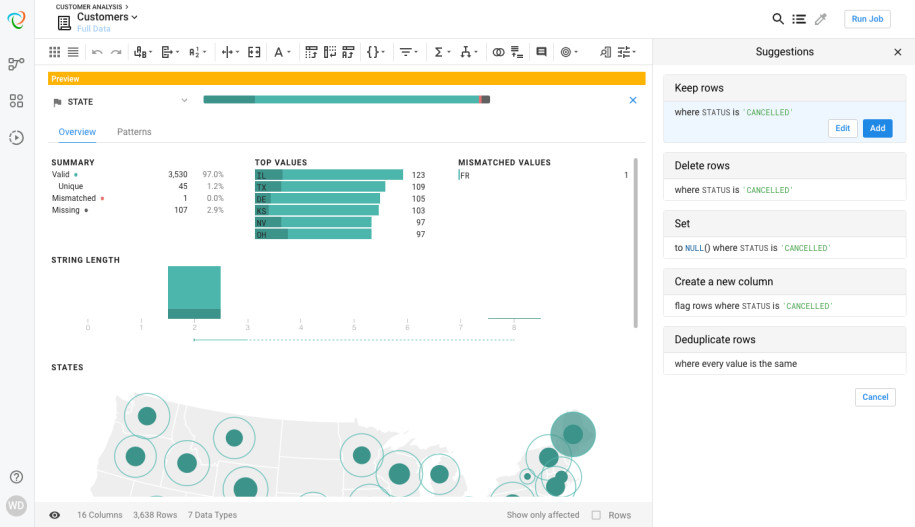Expand the Customers dataset dropdown
915x527 pixels.
pyautogui.click(x=134, y=17)
